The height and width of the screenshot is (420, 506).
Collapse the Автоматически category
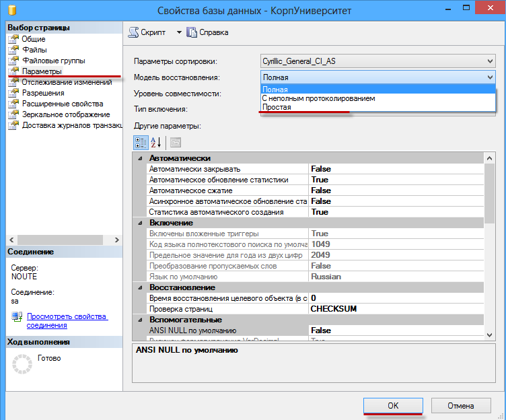pos(140,158)
